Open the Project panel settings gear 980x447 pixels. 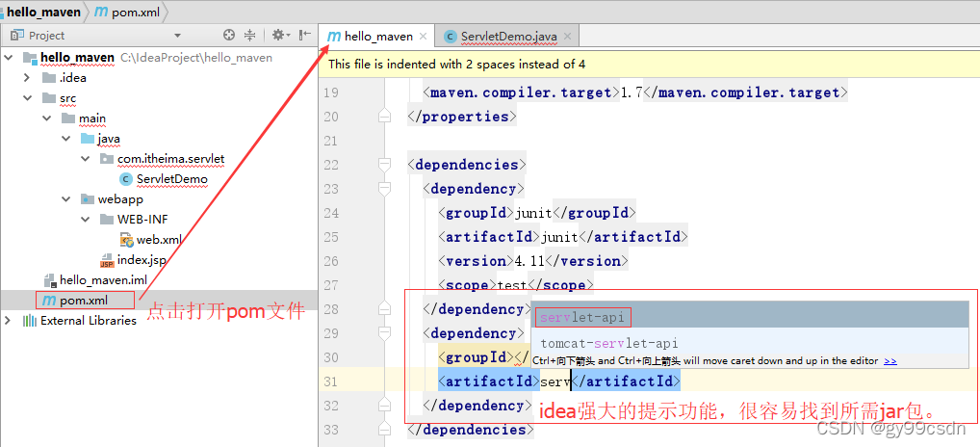coord(279,35)
